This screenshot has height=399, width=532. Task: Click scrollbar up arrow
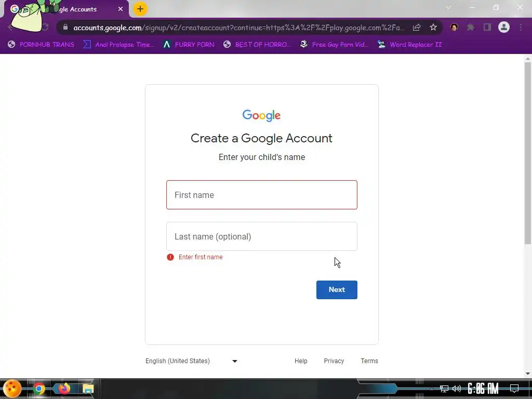[x=528, y=59]
